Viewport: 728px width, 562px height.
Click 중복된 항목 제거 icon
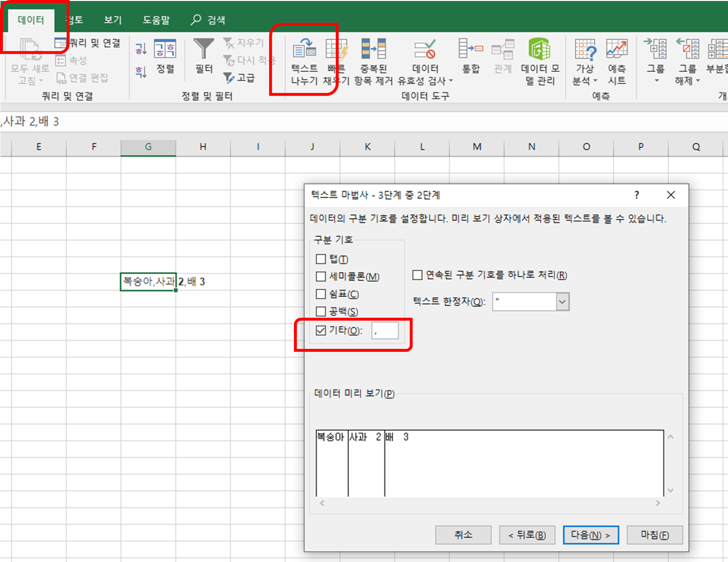[x=373, y=62]
